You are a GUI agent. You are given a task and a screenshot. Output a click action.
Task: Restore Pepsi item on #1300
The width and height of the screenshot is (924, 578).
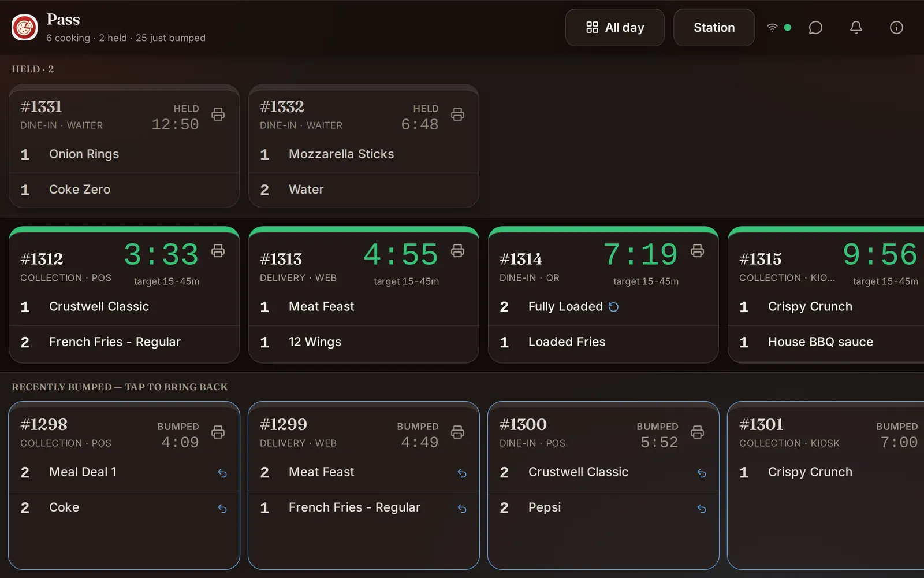pos(702,509)
